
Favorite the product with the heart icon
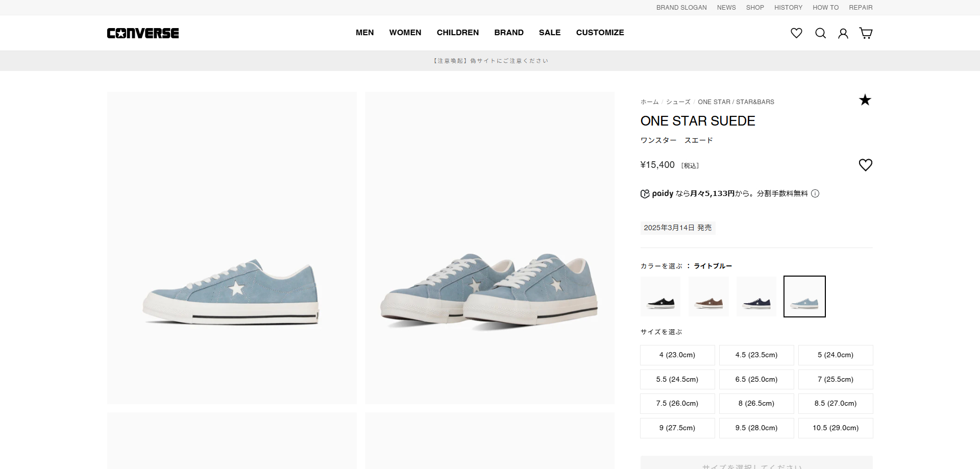tap(865, 164)
